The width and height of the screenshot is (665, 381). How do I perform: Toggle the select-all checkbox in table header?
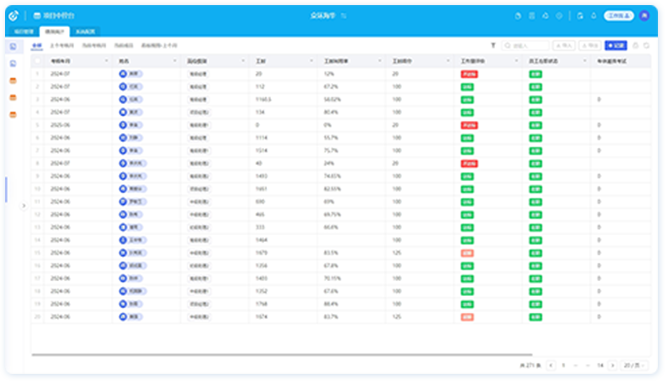tap(37, 61)
